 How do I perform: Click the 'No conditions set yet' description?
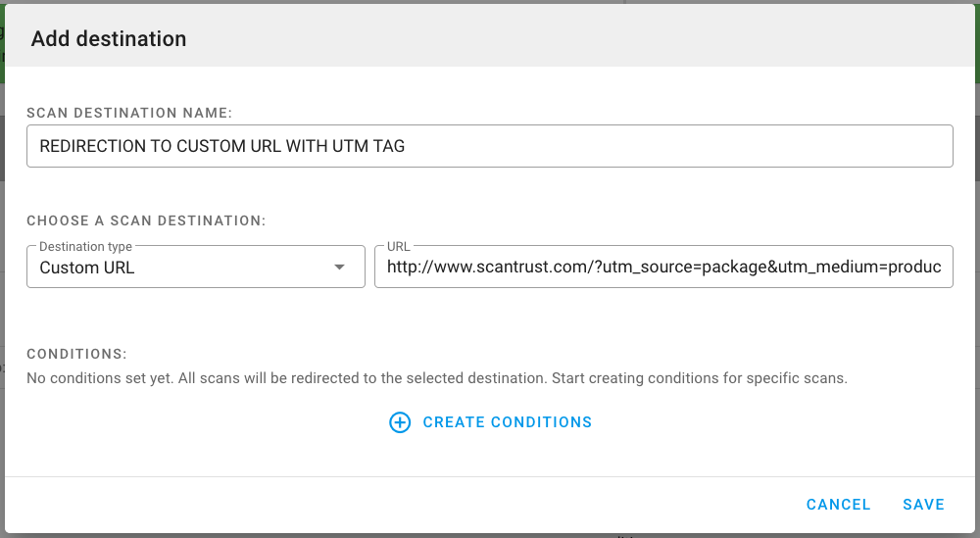click(x=436, y=377)
